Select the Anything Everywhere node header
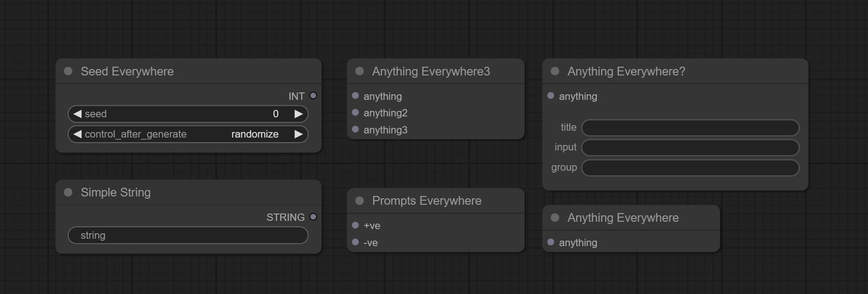The height and width of the screenshot is (294, 868). pyautogui.click(x=624, y=218)
